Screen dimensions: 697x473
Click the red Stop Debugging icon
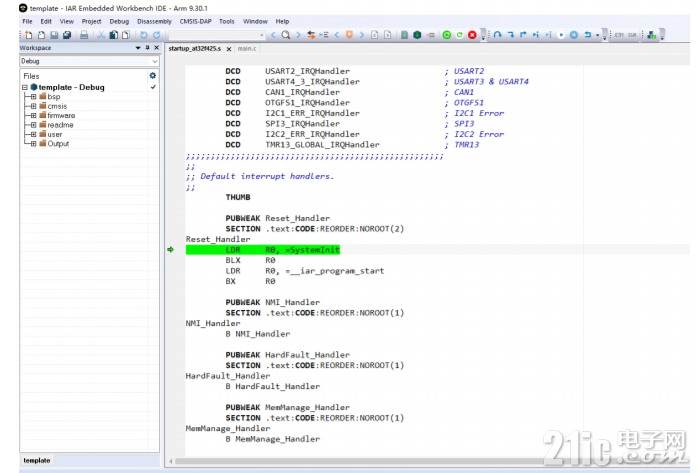[x=472, y=35]
